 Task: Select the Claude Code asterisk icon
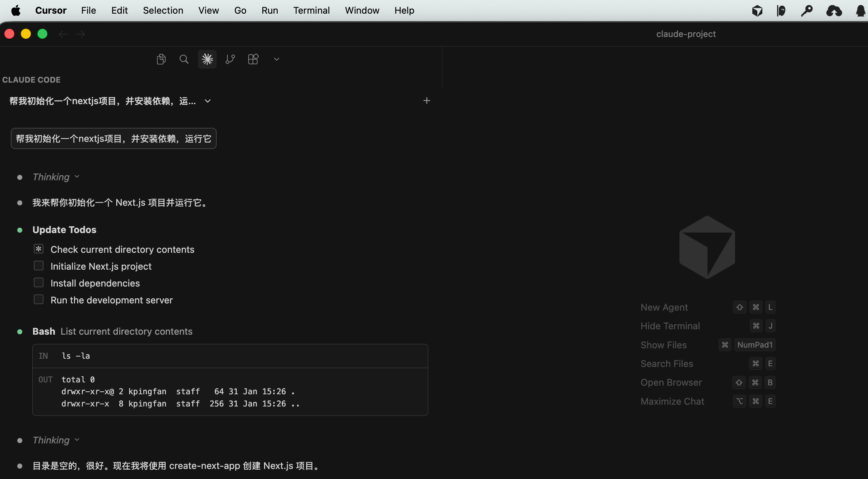point(207,59)
